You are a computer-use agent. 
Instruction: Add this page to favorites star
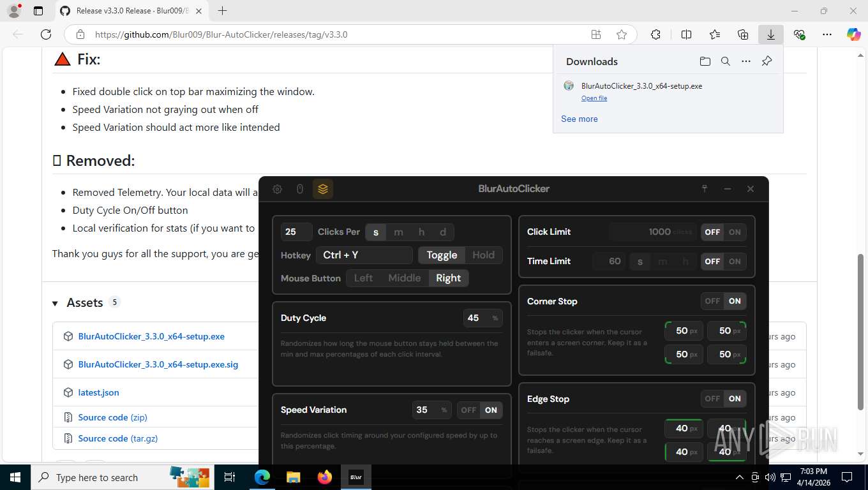621,34
